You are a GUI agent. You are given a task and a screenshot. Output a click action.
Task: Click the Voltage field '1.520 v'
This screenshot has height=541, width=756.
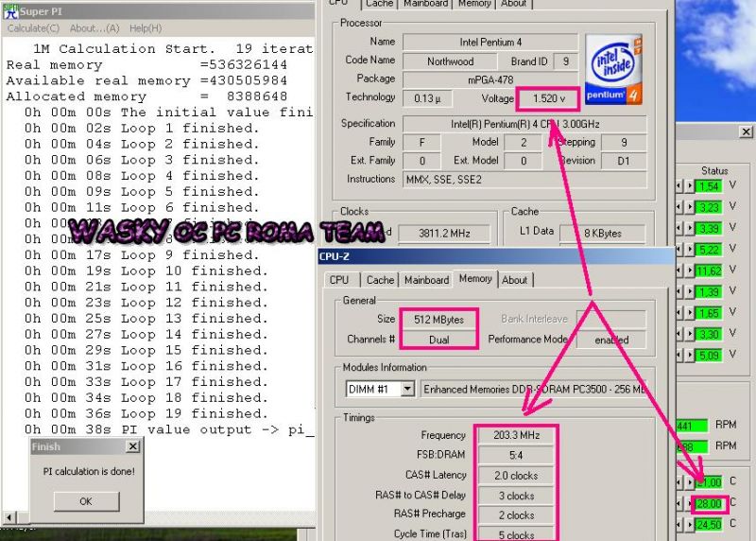[x=548, y=98]
